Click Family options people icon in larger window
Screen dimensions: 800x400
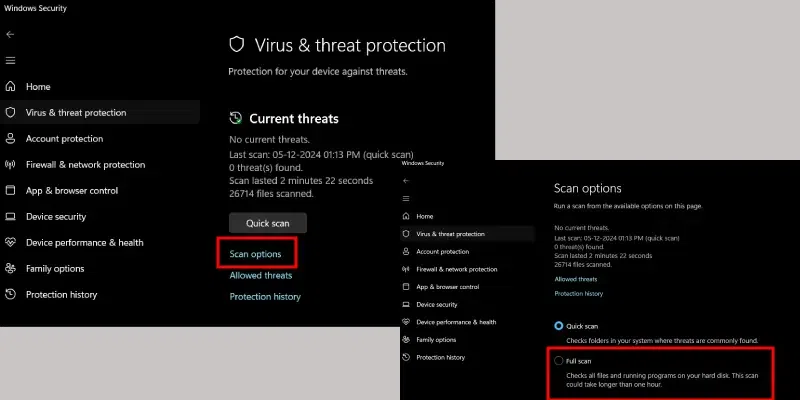(10, 269)
